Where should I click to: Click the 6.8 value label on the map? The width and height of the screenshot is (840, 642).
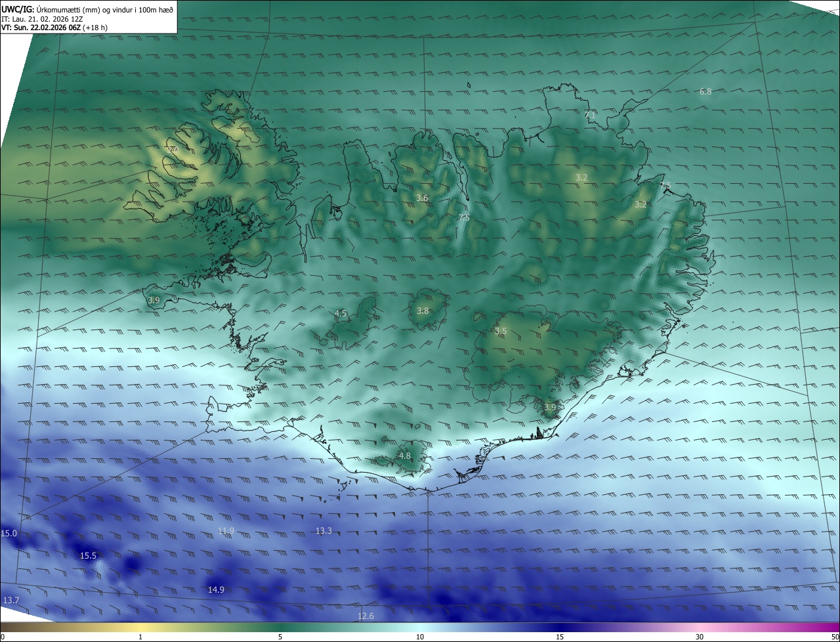pos(705,92)
